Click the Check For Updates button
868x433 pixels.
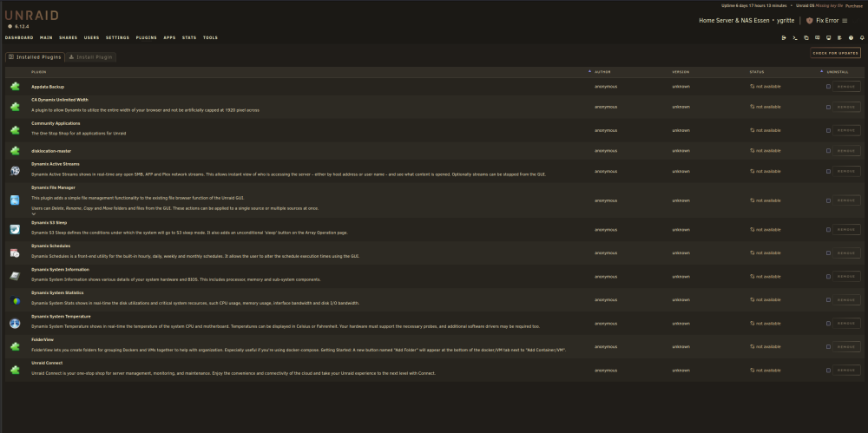[x=835, y=53]
